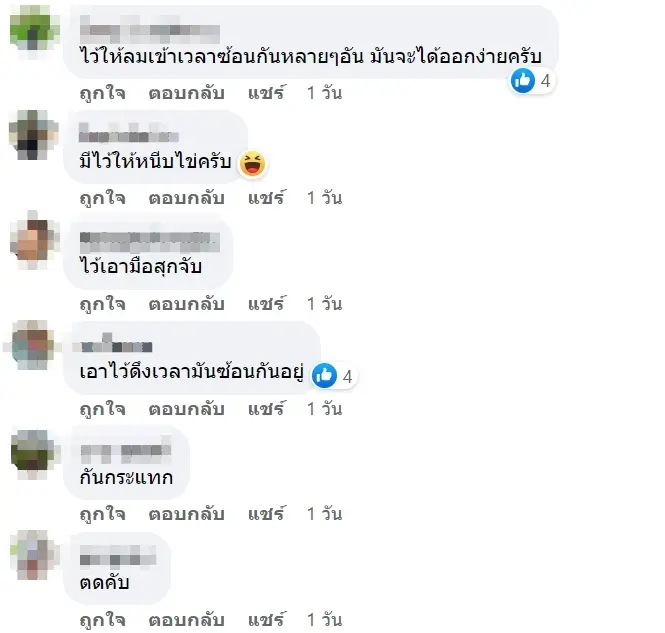Click ถูกใจ under the เอาไว้ดึงเวลามันซ้อนกันอยู่ comment
This screenshot has width=665, height=633.
103,410
